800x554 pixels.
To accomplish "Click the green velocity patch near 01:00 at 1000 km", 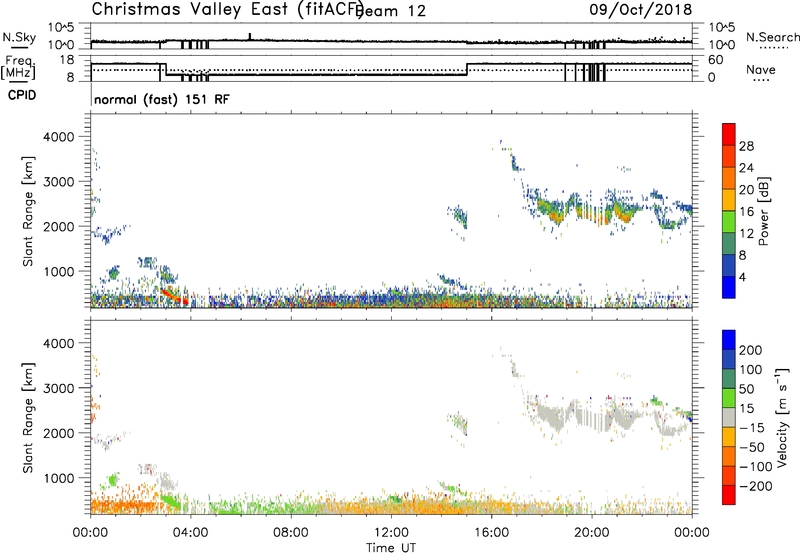I will point(113,480).
